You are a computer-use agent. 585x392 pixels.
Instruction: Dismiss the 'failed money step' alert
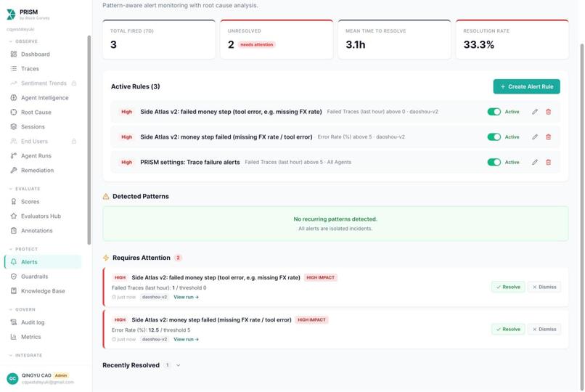point(544,287)
